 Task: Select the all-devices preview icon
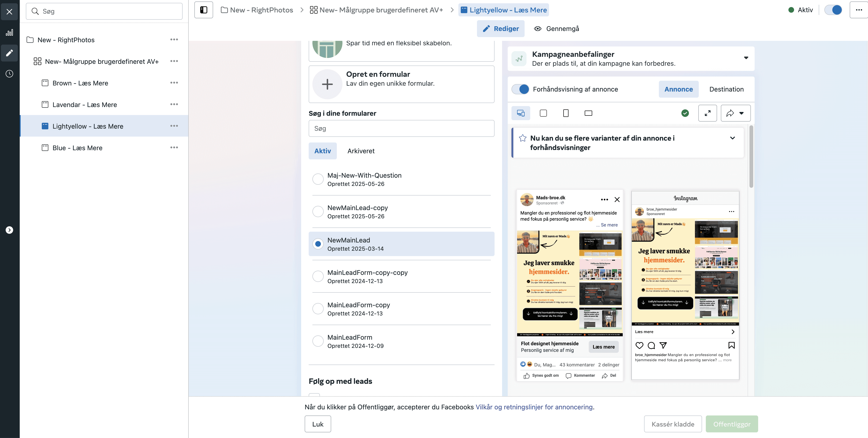[x=521, y=113]
